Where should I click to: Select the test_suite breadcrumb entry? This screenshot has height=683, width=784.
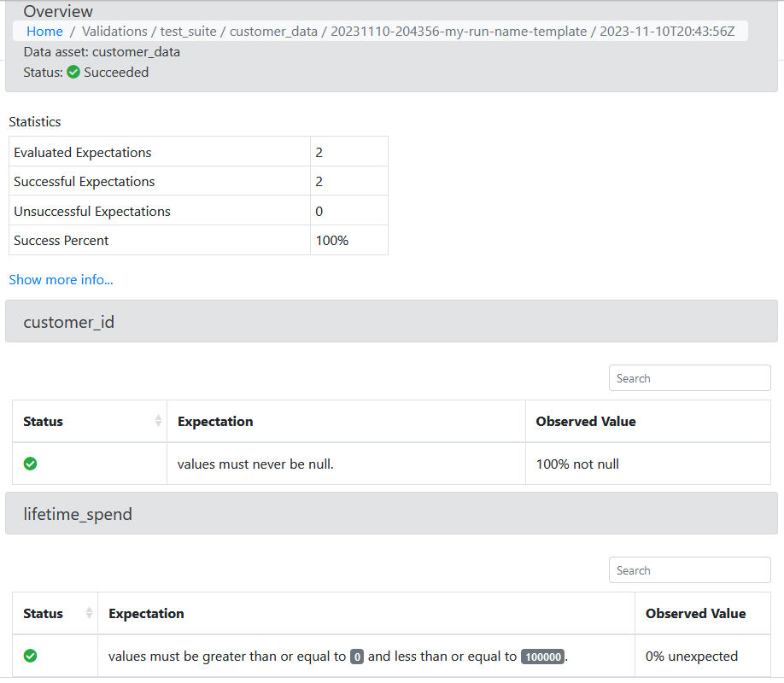pyautogui.click(x=190, y=31)
